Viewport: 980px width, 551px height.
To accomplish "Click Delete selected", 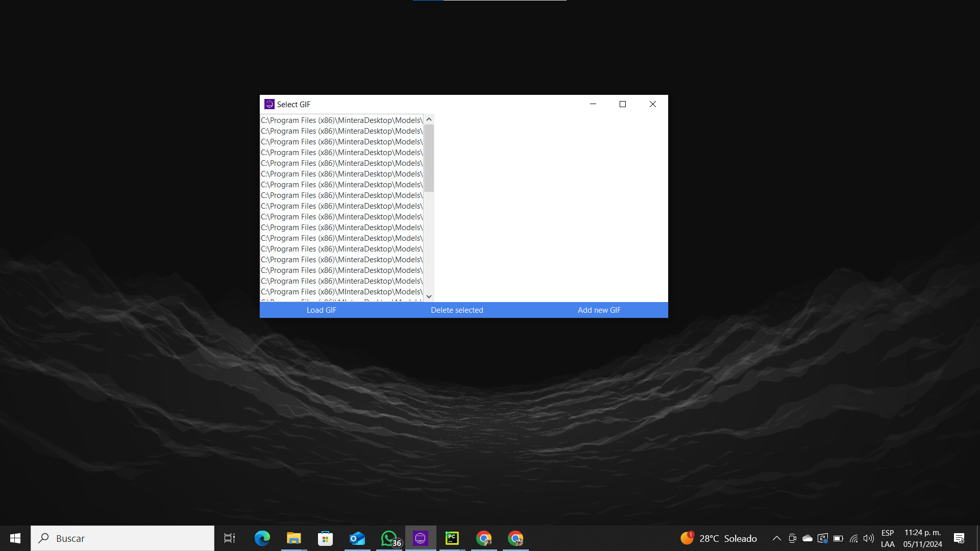I will [457, 310].
